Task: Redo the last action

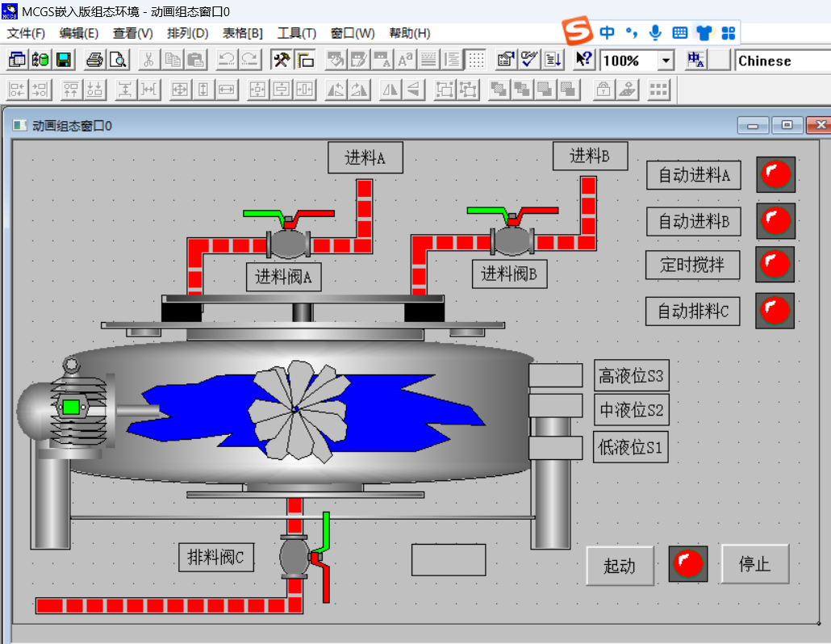Action: coord(249,60)
